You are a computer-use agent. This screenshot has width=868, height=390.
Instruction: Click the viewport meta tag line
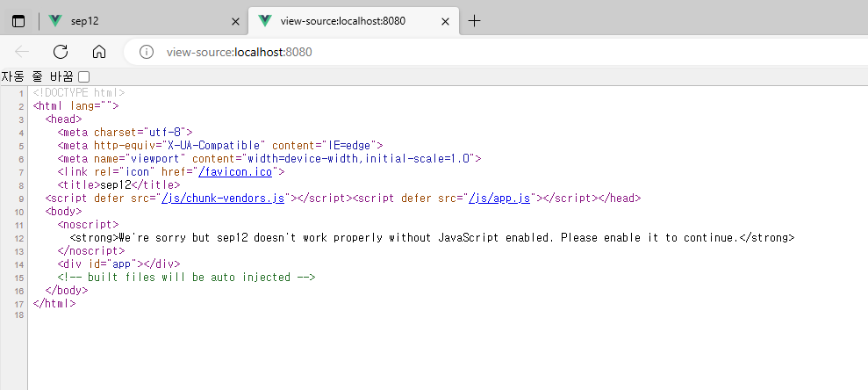click(269, 158)
